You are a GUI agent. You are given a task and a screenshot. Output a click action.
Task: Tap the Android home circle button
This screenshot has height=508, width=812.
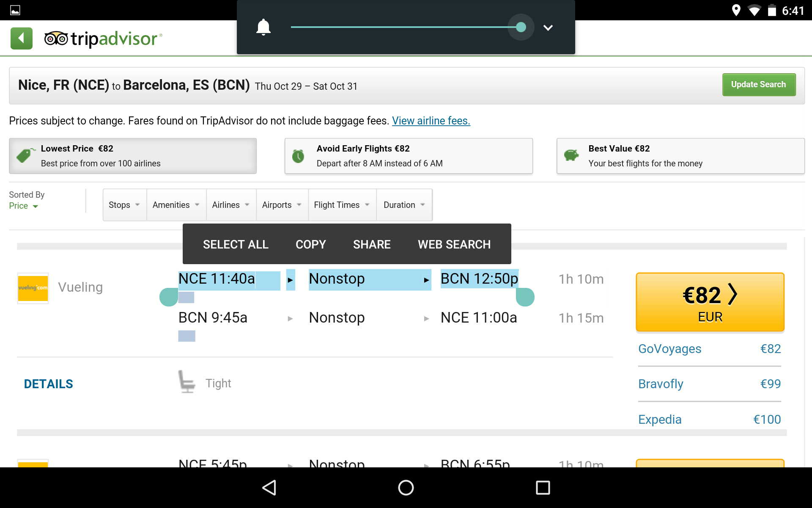406,488
